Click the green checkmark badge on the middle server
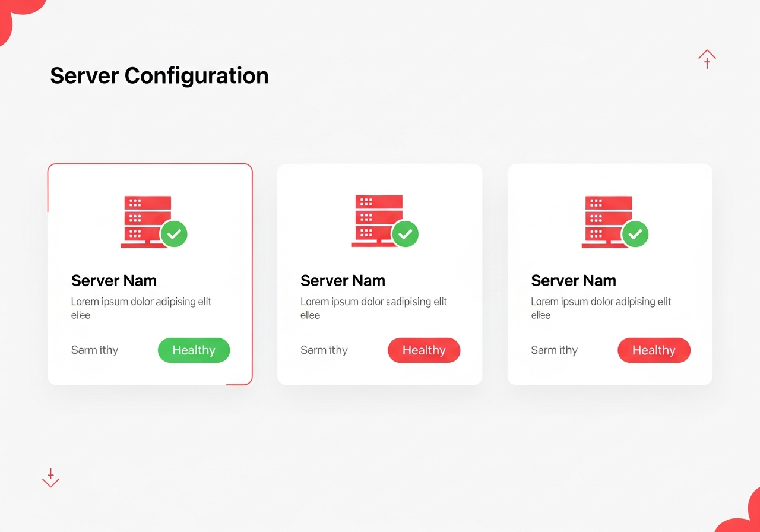Screen dimensions: 760x532 (x=406, y=234)
